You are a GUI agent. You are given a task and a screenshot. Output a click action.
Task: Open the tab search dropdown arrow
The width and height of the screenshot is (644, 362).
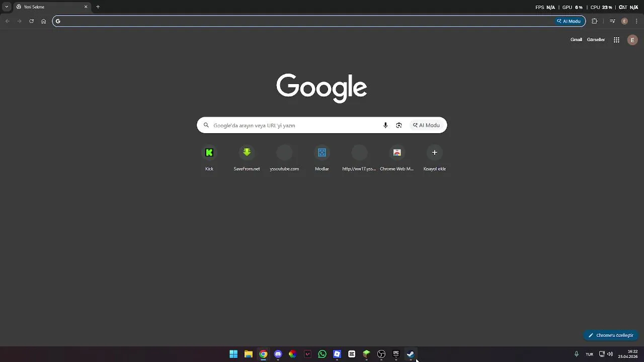[7, 7]
